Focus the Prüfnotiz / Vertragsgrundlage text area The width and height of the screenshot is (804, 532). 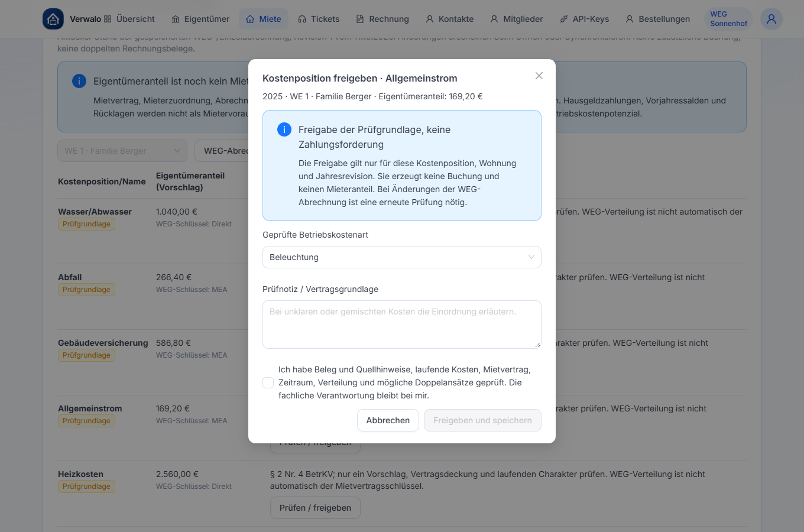(x=402, y=325)
